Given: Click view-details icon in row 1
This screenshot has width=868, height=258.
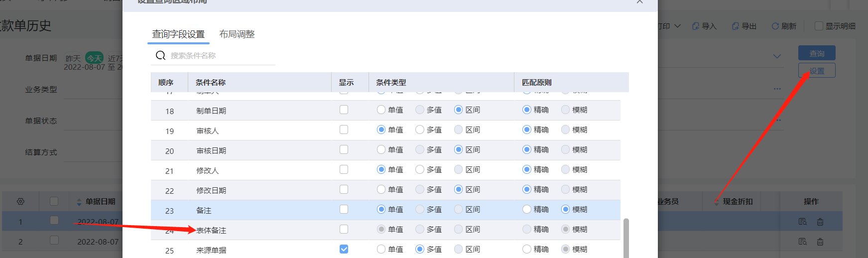Looking at the screenshot, I should 802,222.
